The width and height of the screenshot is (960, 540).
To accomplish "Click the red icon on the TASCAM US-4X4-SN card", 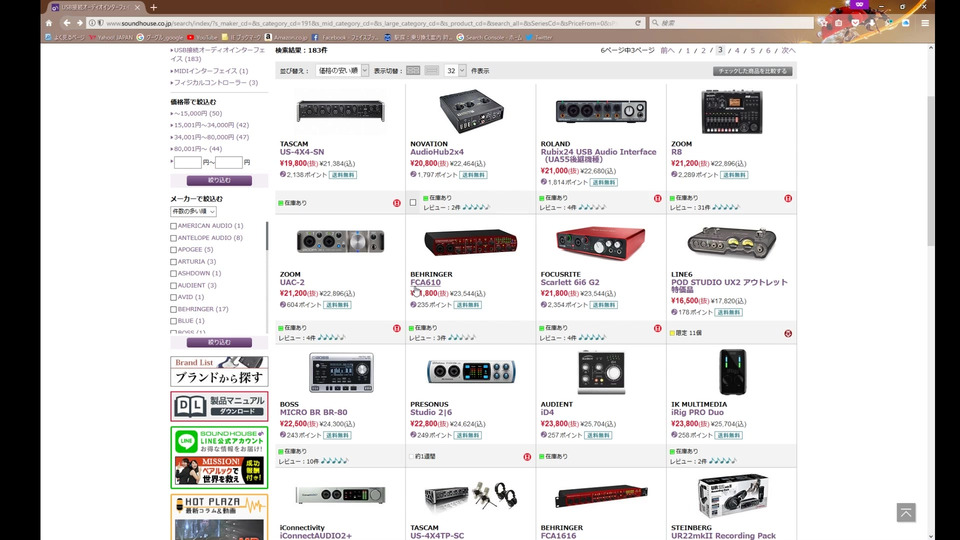I will coord(397,203).
